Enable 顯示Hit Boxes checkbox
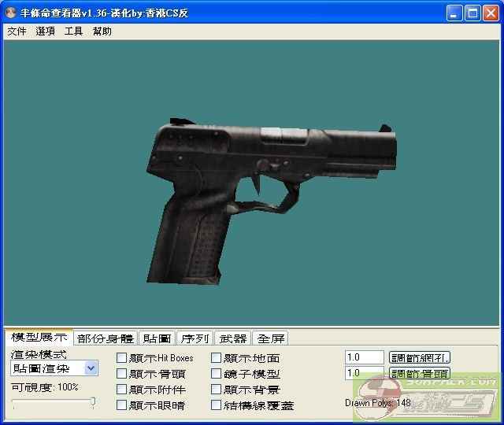The height and width of the screenshot is (425, 504). (x=121, y=358)
